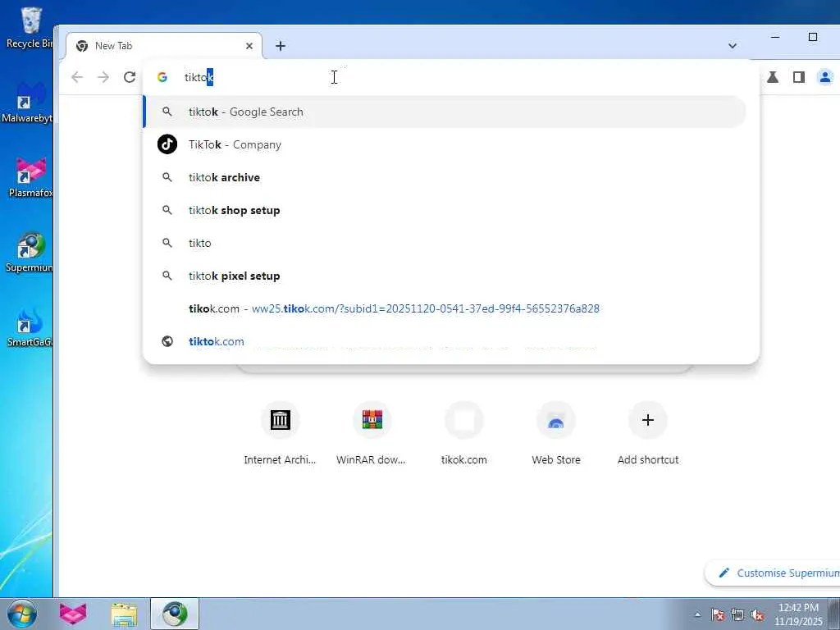The height and width of the screenshot is (630, 840).
Task: Open the Windows Start menu orb
Action: [22, 614]
